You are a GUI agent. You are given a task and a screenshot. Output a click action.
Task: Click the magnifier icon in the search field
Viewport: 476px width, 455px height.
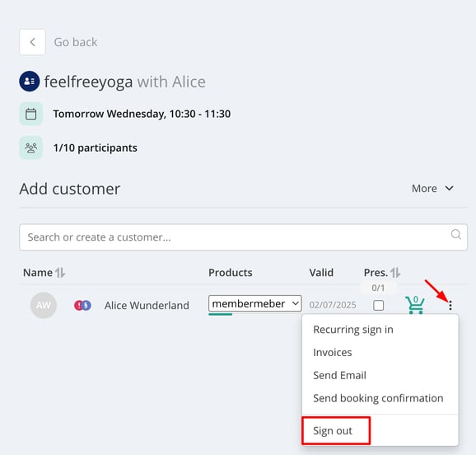(455, 234)
